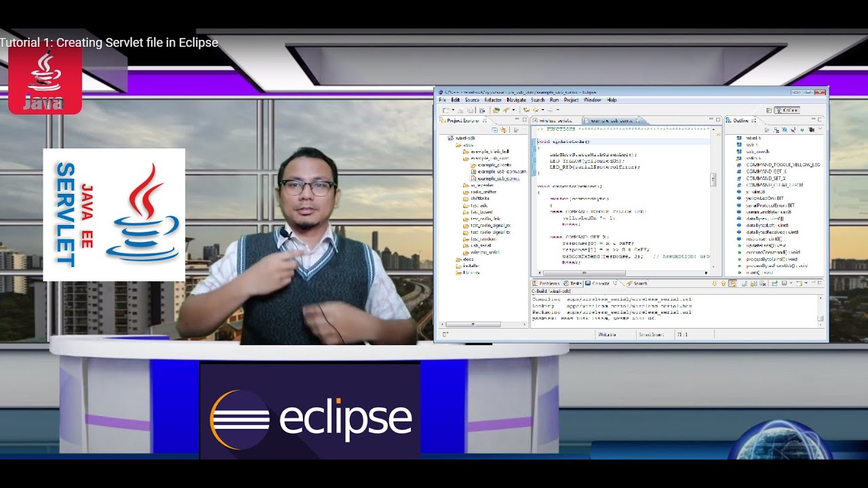Switch to the C/C++ perspective button
The height and width of the screenshot is (488, 868).
click(787, 110)
